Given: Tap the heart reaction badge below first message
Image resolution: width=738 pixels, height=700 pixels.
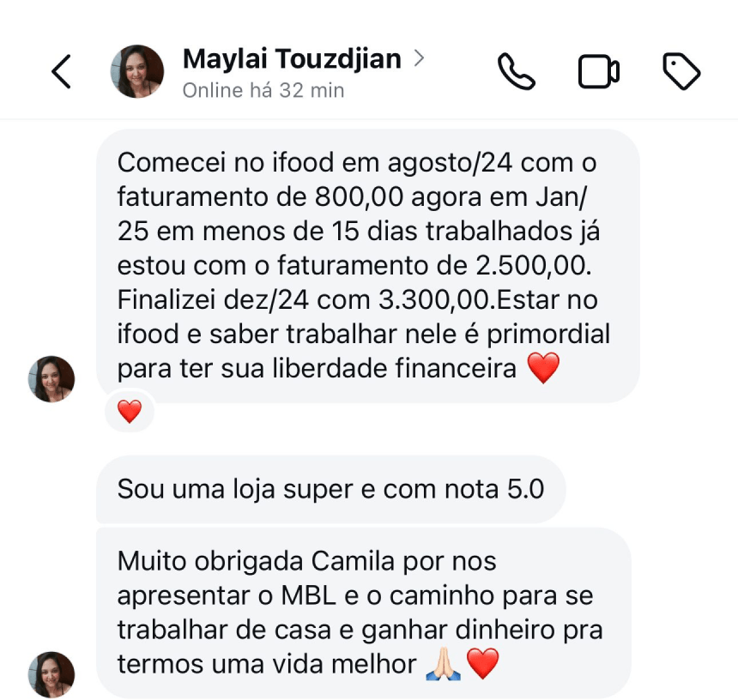Looking at the screenshot, I should (130, 412).
